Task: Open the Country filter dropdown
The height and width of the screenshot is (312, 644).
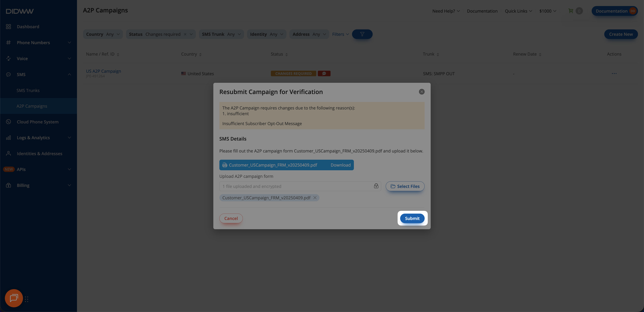Action: point(103,34)
